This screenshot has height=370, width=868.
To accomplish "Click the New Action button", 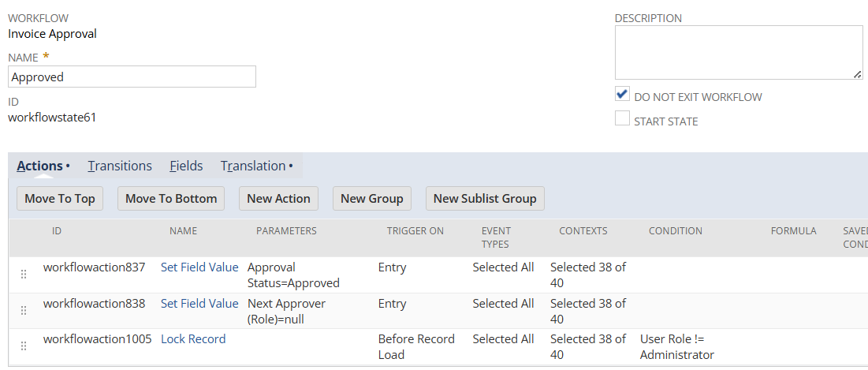I will point(278,199).
